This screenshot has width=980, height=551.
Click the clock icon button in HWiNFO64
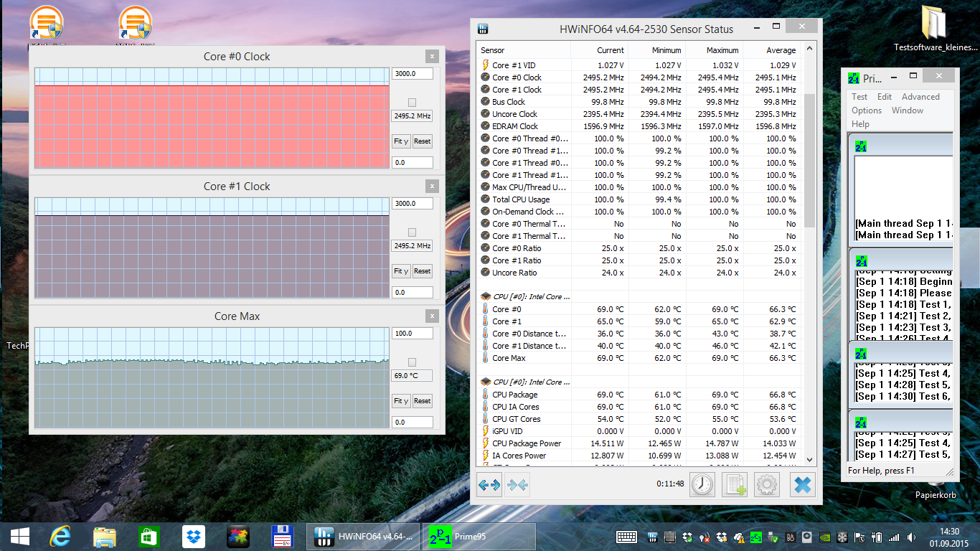[x=702, y=485]
